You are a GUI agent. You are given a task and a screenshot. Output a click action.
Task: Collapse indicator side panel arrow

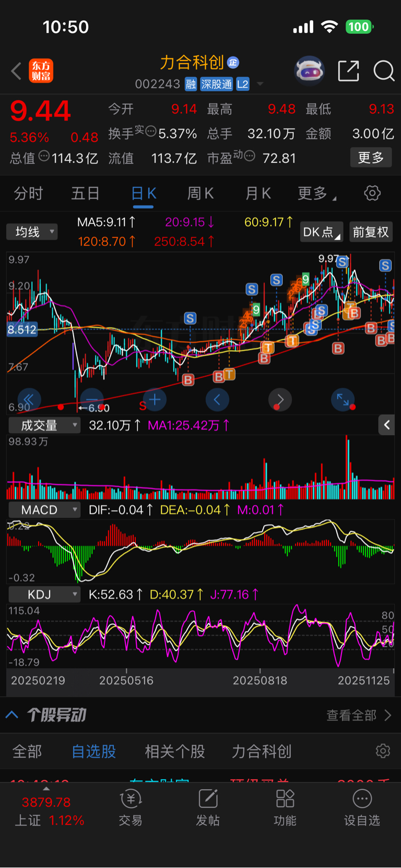(x=386, y=425)
